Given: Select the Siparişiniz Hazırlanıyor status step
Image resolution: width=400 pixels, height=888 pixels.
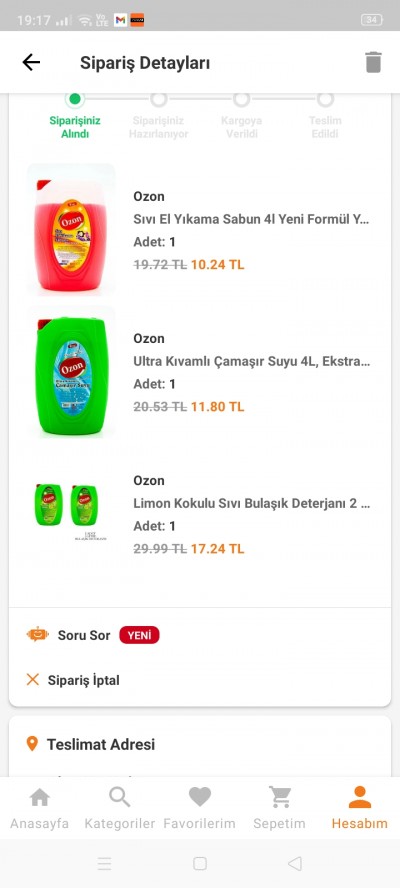Looking at the screenshot, I should tap(159, 118).
